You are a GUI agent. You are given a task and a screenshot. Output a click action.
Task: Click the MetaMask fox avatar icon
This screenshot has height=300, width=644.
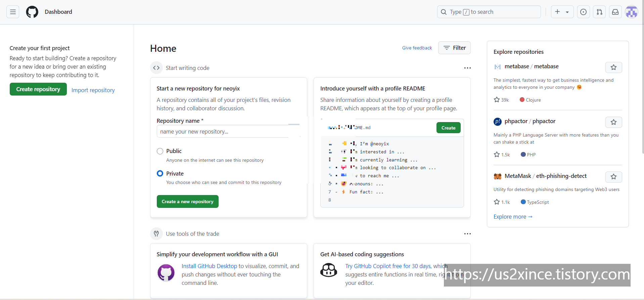[498, 176]
